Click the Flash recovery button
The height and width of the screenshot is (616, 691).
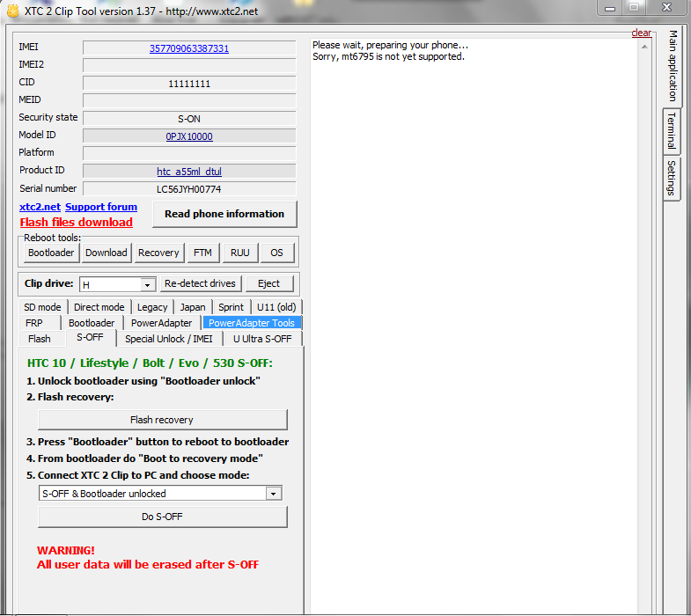click(x=163, y=420)
